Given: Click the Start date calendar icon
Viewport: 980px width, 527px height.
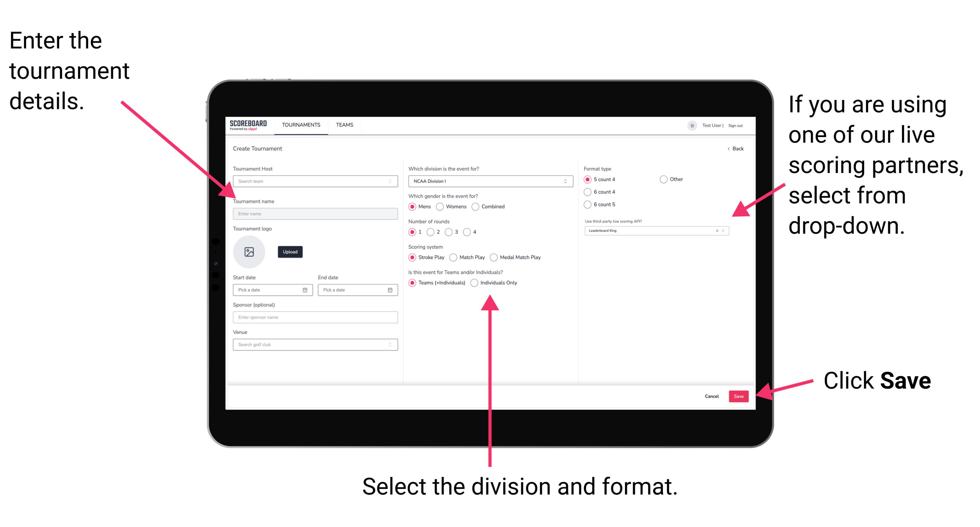Looking at the screenshot, I should [306, 290].
